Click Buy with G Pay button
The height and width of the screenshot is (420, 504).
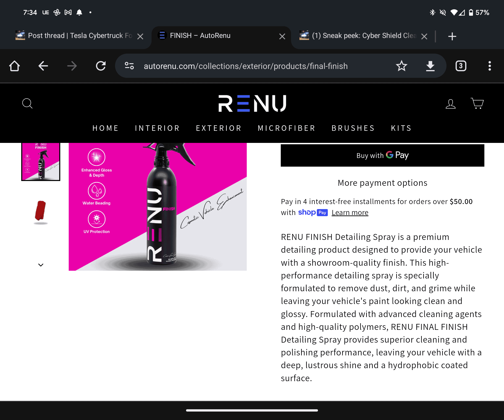[x=382, y=155]
